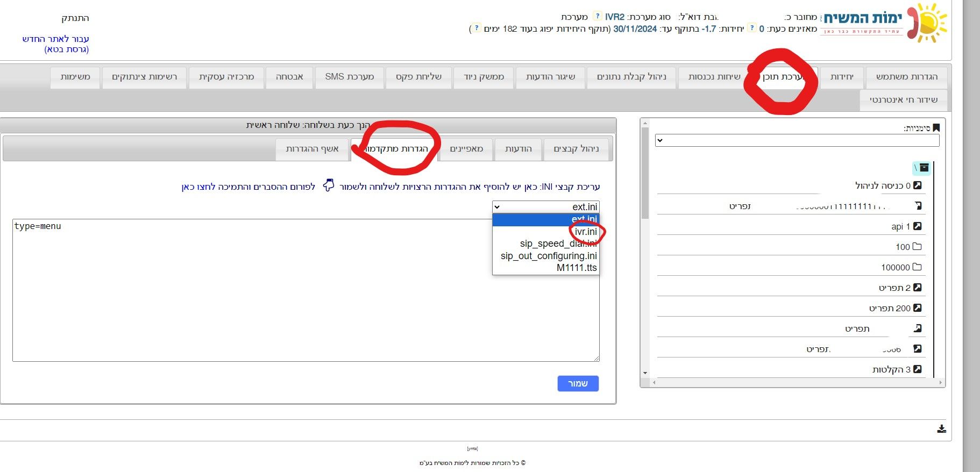Click the tree panel horizontal scroll-left arrow
The height and width of the screenshot is (472, 980).
coord(654,382)
